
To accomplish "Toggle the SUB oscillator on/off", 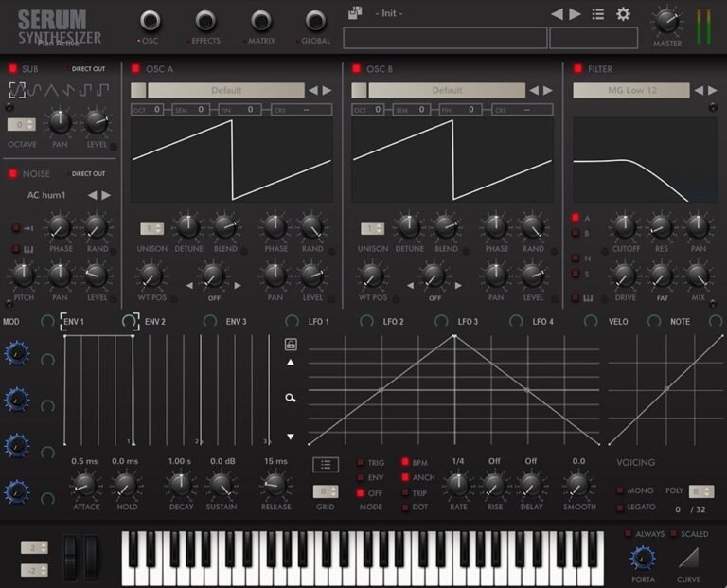I will click(12, 68).
